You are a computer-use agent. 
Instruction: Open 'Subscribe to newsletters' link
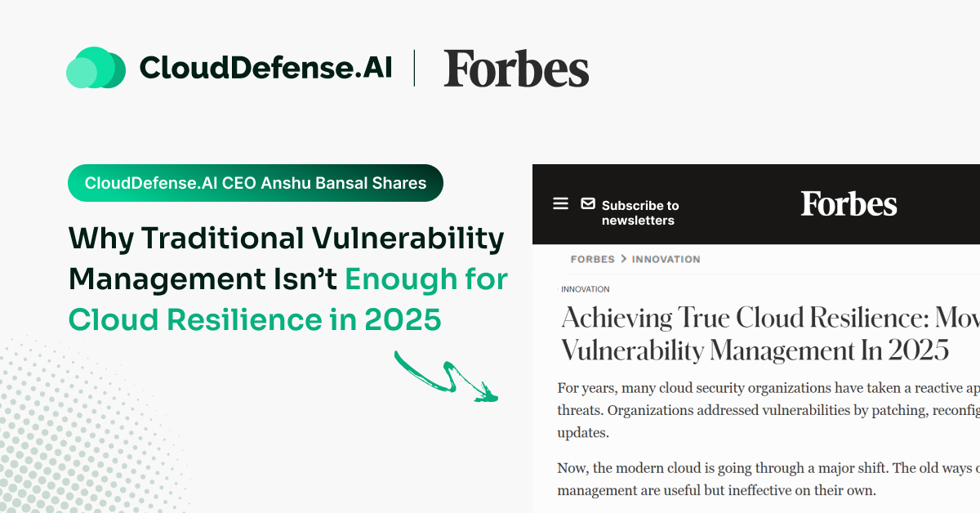639,212
